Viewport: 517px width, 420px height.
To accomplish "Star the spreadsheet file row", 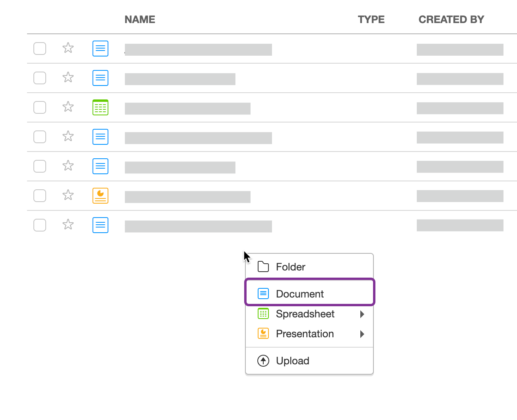I will point(68,107).
